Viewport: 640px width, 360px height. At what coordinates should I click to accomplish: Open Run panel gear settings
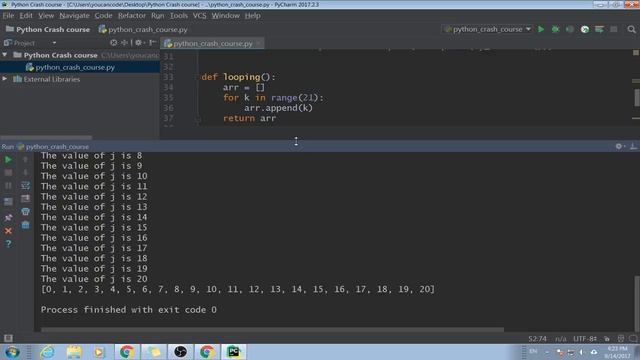pos(619,146)
